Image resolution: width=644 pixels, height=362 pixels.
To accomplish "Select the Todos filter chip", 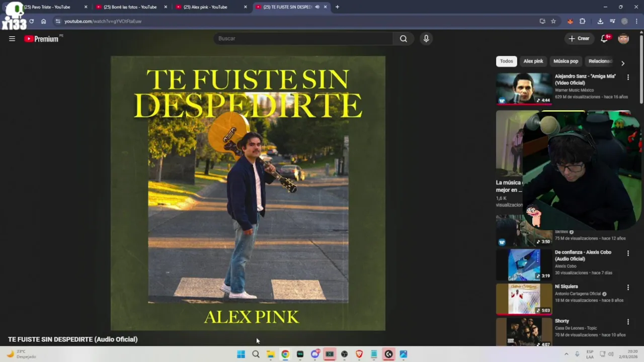I will [x=506, y=61].
